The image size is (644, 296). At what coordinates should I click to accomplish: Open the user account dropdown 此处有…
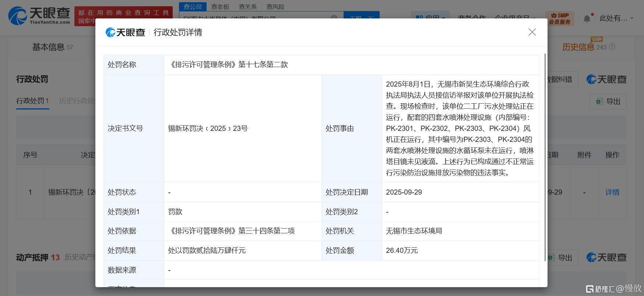click(x=616, y=18)
